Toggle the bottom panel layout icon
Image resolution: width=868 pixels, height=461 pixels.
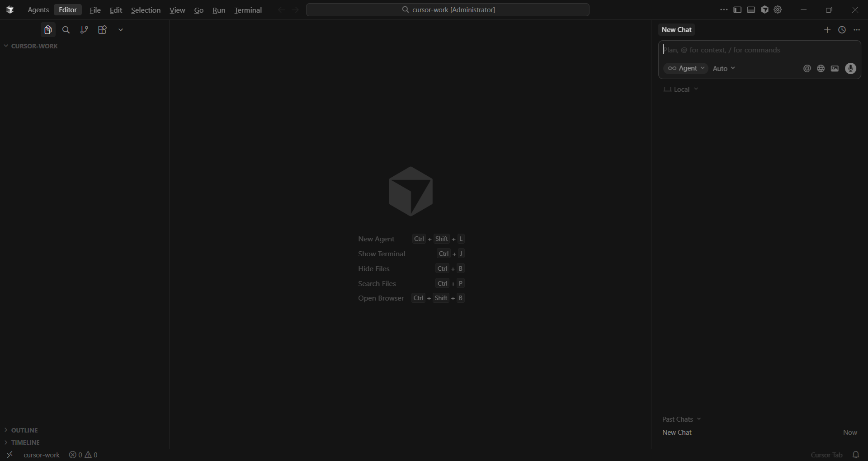751,10
